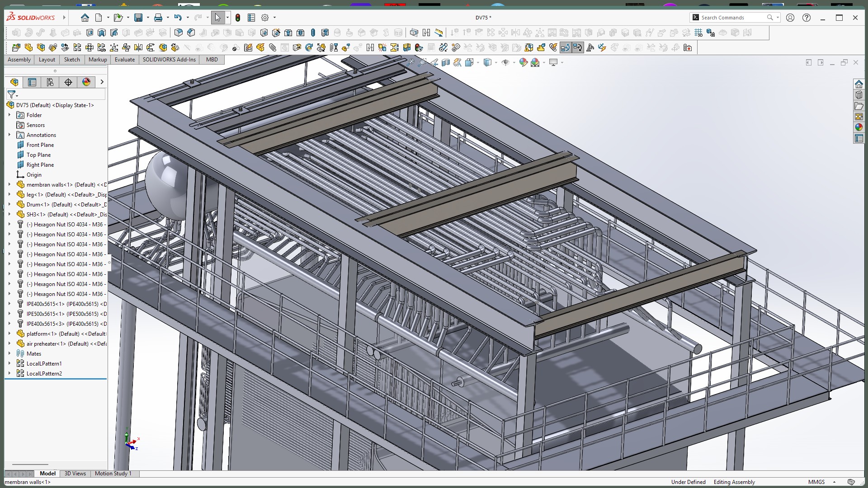Switch to the Evaluate tab
Viewport: 868px width, 488px height.
pyautogui.click(x=125, y=60)
